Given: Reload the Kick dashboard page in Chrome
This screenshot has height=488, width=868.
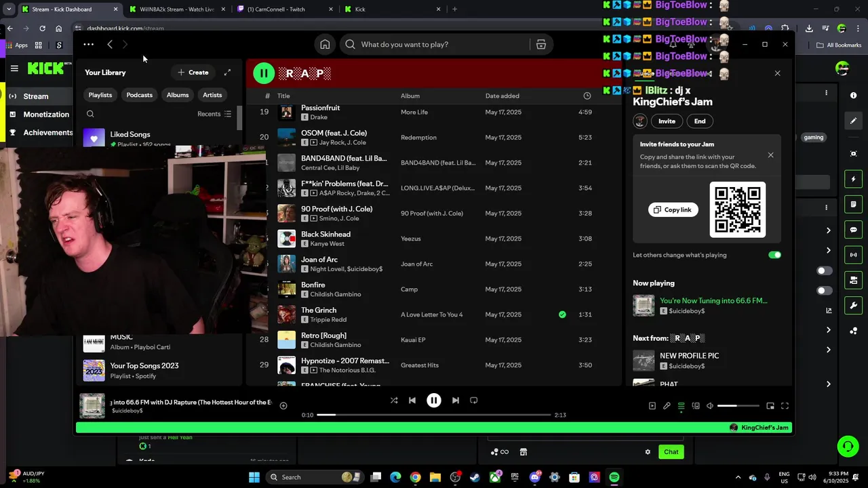Looking at the screenshot, I should click(x=42, y=28).
